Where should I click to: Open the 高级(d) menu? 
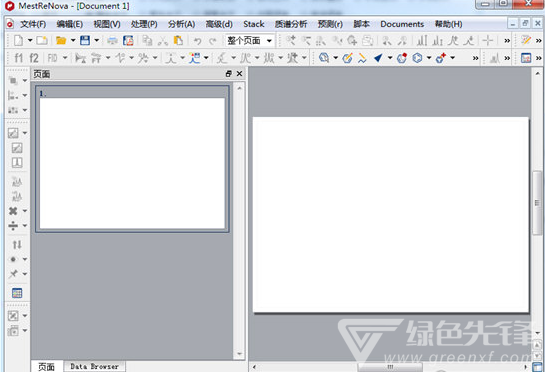[x=219, y=24]
